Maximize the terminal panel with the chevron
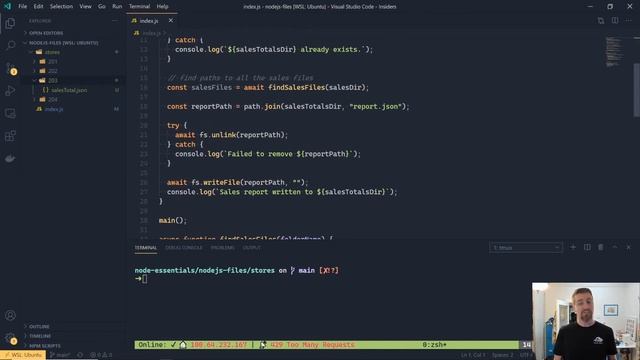Screen dimensions: 640x360 (x=615, y=247)
